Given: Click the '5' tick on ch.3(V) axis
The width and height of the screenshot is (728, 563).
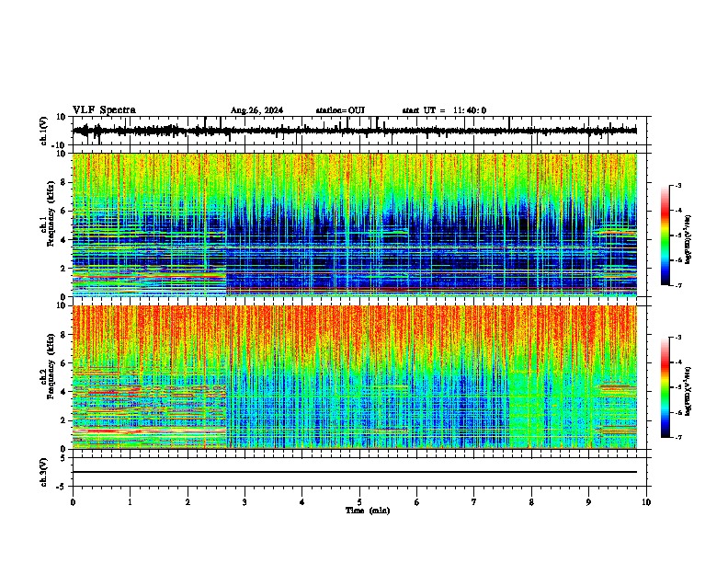Looking at the screenshot, I should point(64,458).
